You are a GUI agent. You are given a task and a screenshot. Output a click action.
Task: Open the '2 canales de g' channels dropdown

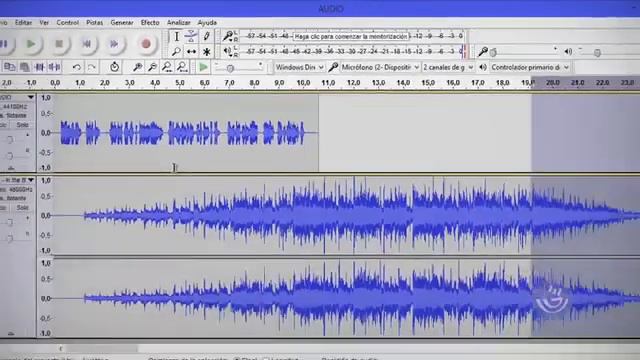click(448, 67)
